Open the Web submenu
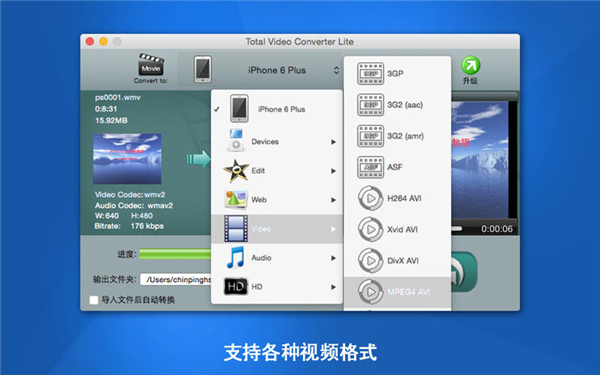The image size is (600, 375). click(277, 200)
